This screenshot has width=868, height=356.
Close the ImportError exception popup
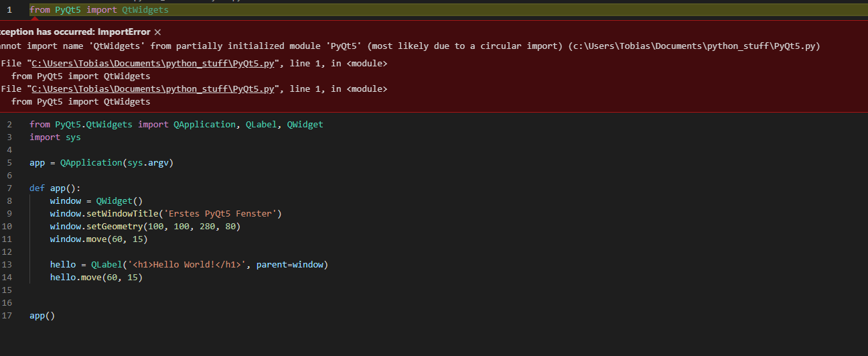point(158,32)
